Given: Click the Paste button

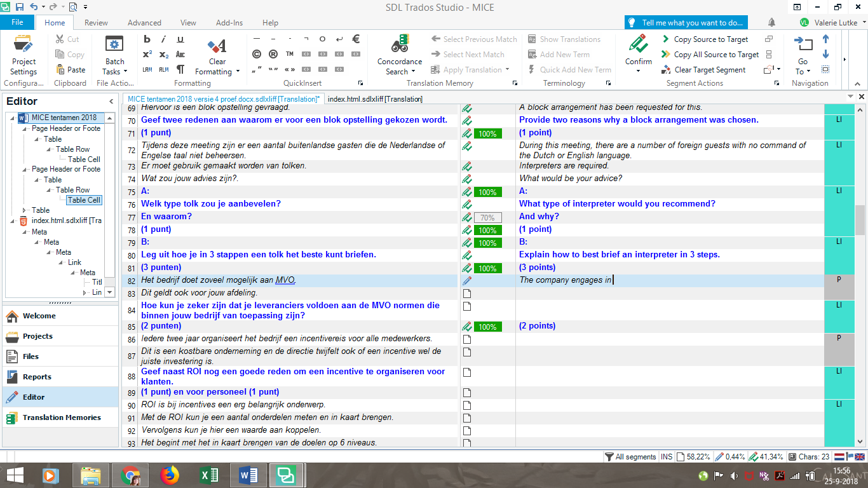Looking at the screenshot, I should click(71, 70).
